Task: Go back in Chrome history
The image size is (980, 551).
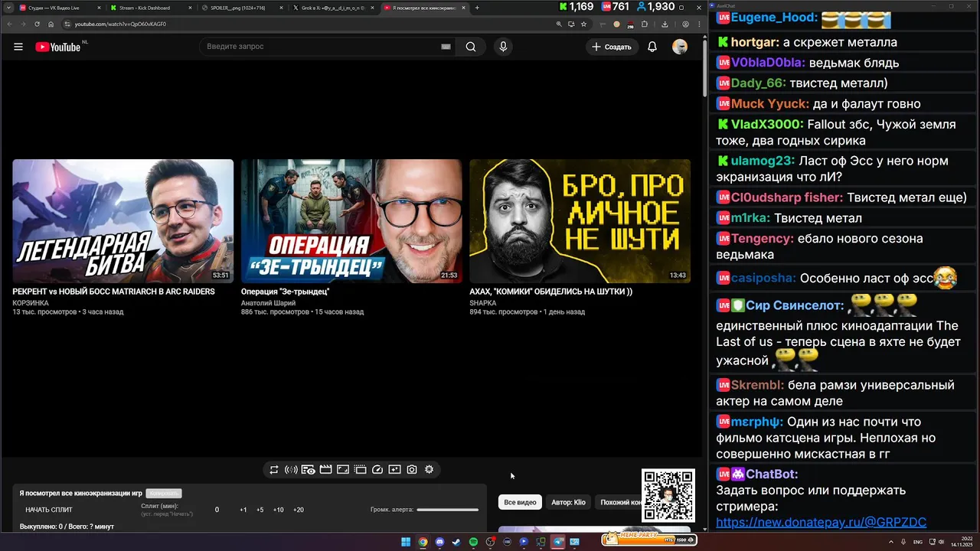Action: click(x=9, y=24)
